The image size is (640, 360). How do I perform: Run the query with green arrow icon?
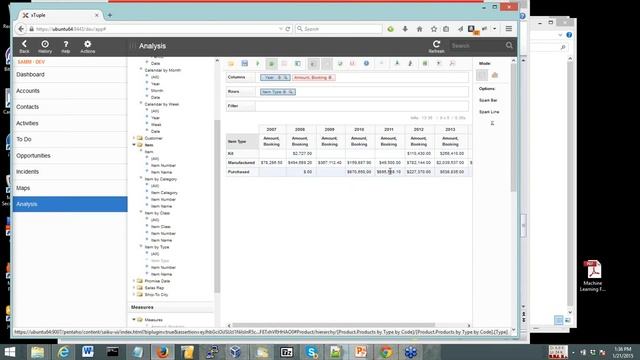[258, 64]
